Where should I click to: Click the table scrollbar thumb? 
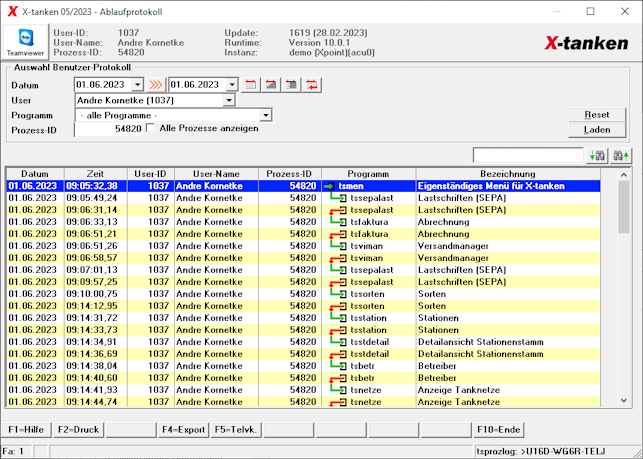tap(624, 207)
